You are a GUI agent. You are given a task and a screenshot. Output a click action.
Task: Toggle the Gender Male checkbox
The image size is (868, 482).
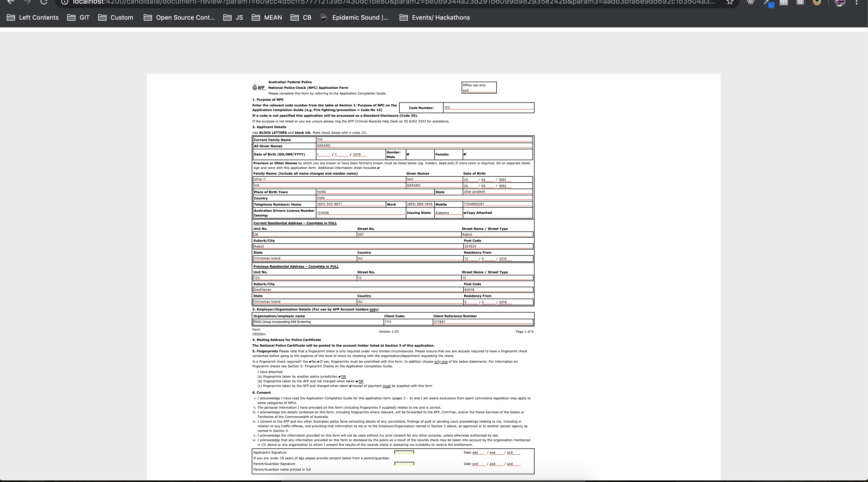pos(408,154)
